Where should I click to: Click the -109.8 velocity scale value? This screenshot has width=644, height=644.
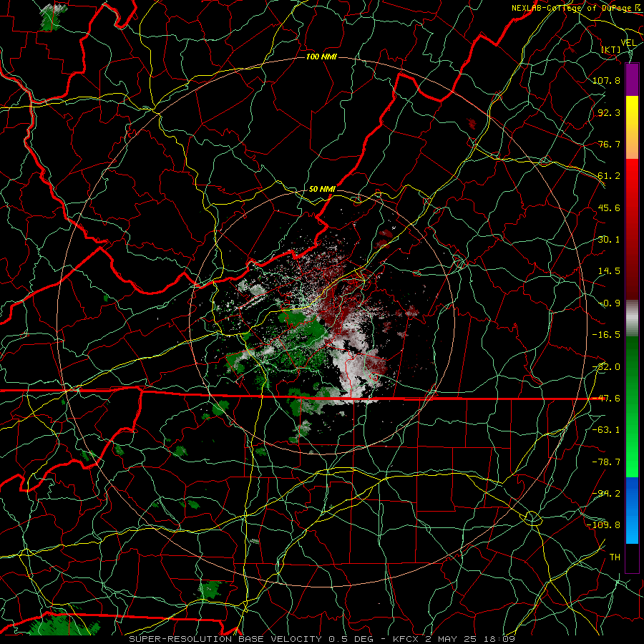click(x=604, y=525)
